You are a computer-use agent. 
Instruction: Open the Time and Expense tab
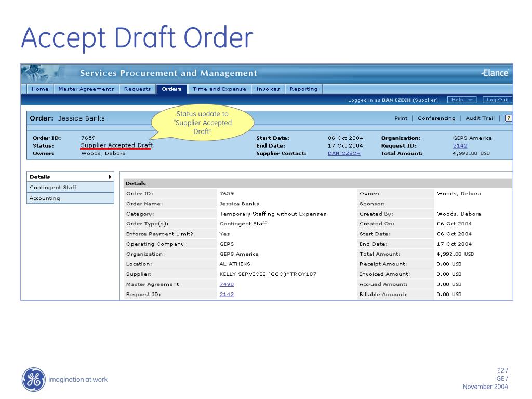(x=219, y=89)
